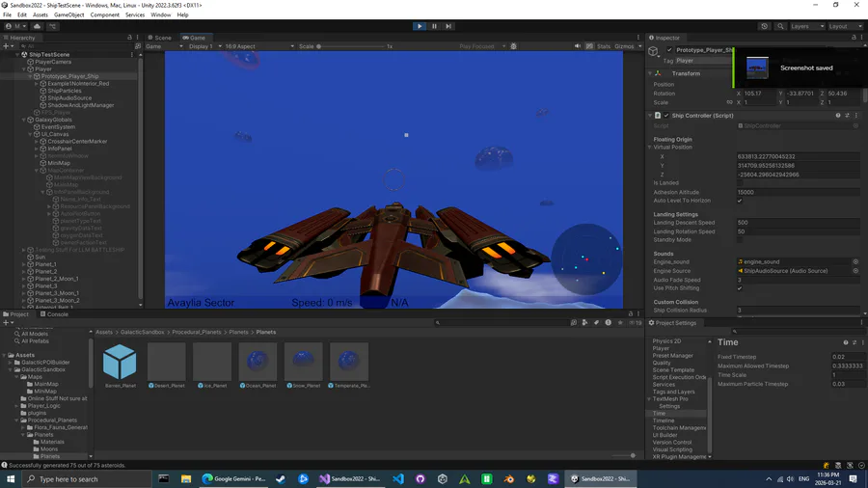Open the Hierarchy search scene picker icon
The image size is (868, 488).
[138, 46]
